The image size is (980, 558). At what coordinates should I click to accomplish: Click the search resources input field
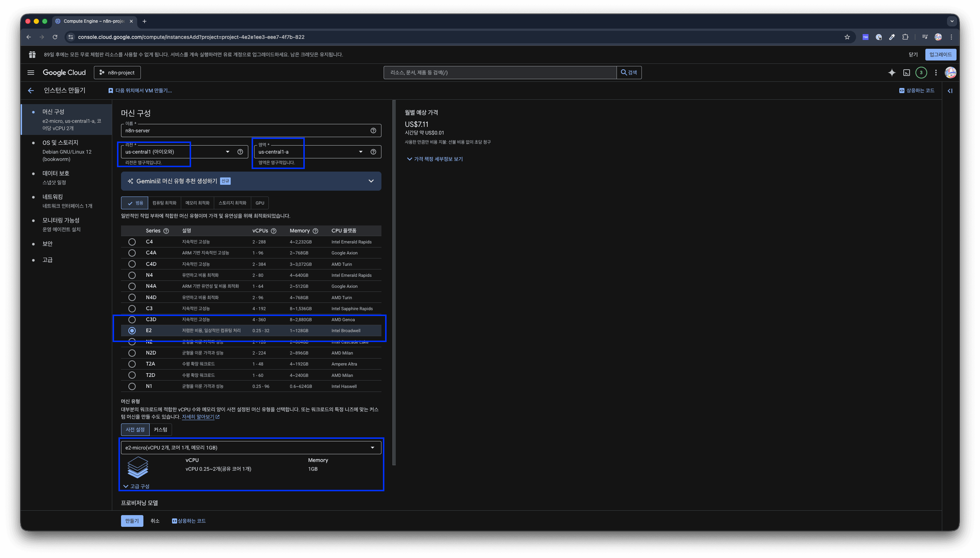498,73
